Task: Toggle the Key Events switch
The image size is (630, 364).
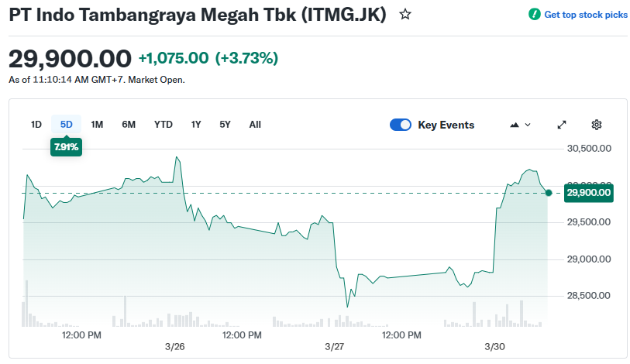Action: pyautogui.click(x=401, y=125)
